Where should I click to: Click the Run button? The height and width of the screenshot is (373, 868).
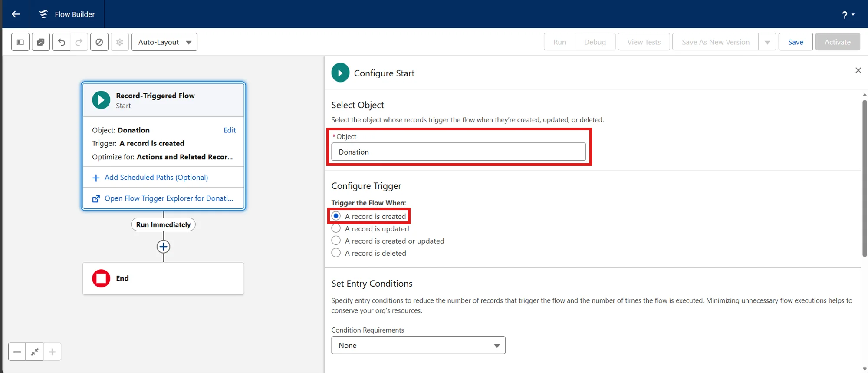pos(559,42)
